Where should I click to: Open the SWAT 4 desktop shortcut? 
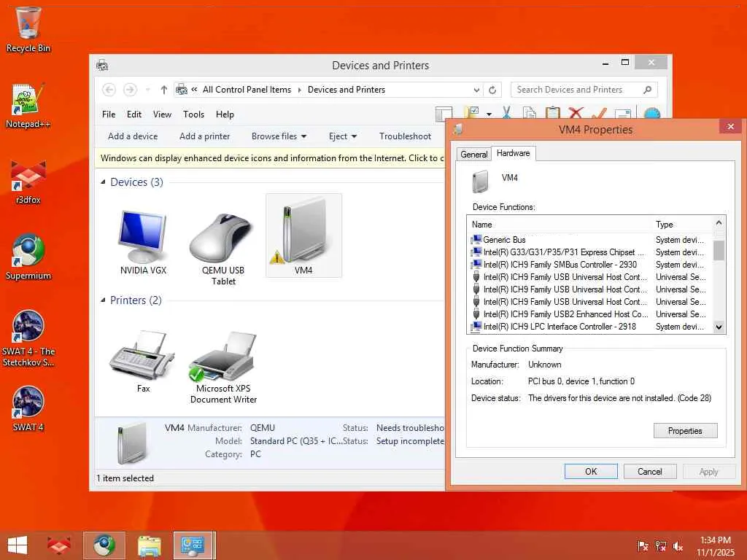pyautogui.click(x=28, y=408)
